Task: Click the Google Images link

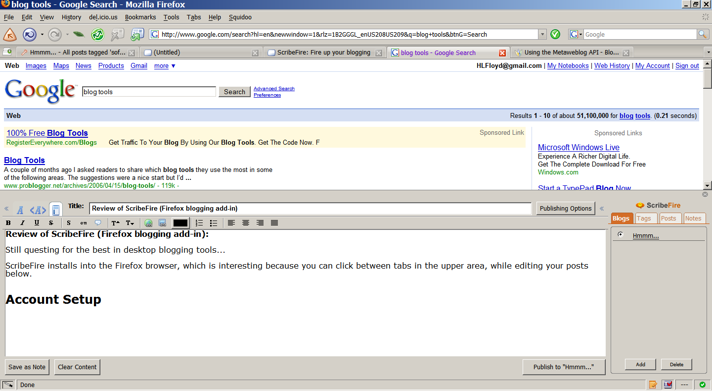Action: pyautogui.click(x=36, y=66)
